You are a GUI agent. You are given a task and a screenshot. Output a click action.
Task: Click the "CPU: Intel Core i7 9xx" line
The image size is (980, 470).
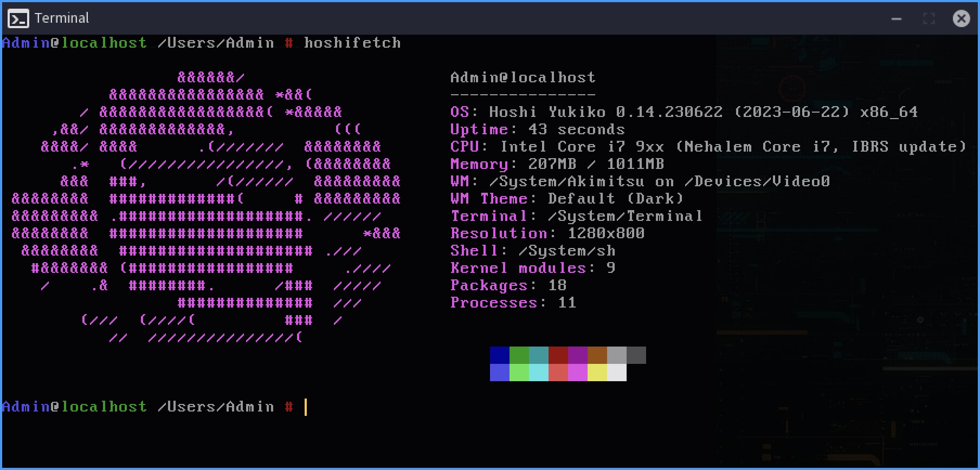tap(708, 147)
